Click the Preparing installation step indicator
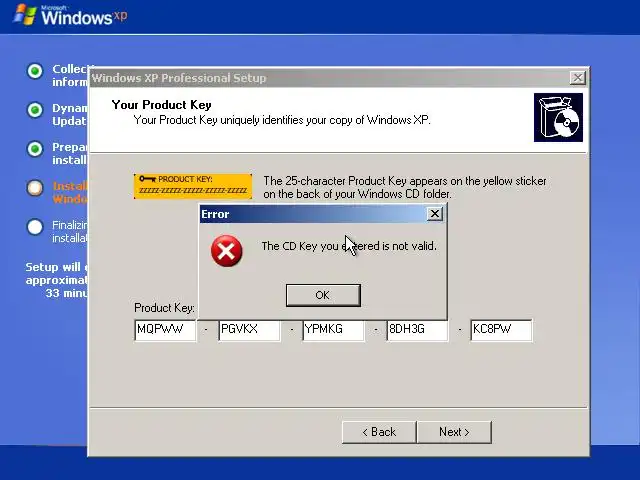Image resolution: width=640 pixels, height=480 pixels. click(35, 149)
